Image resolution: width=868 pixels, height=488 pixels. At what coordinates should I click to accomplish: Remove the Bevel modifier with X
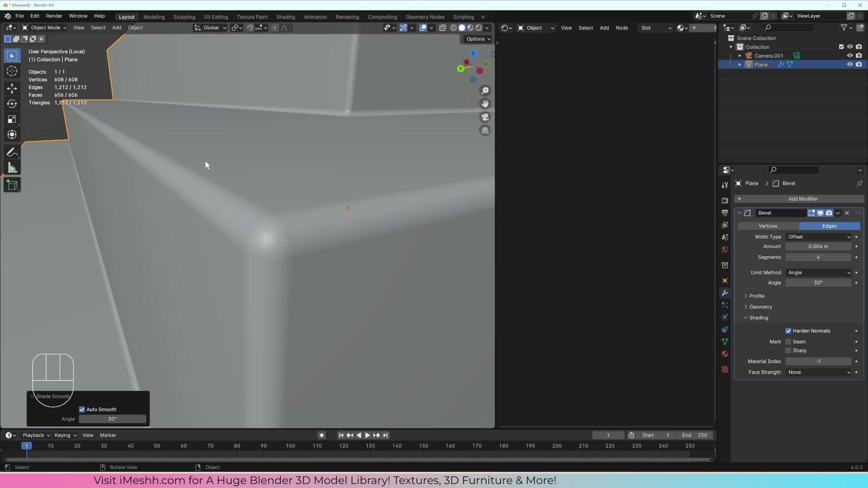pos(847,213)
